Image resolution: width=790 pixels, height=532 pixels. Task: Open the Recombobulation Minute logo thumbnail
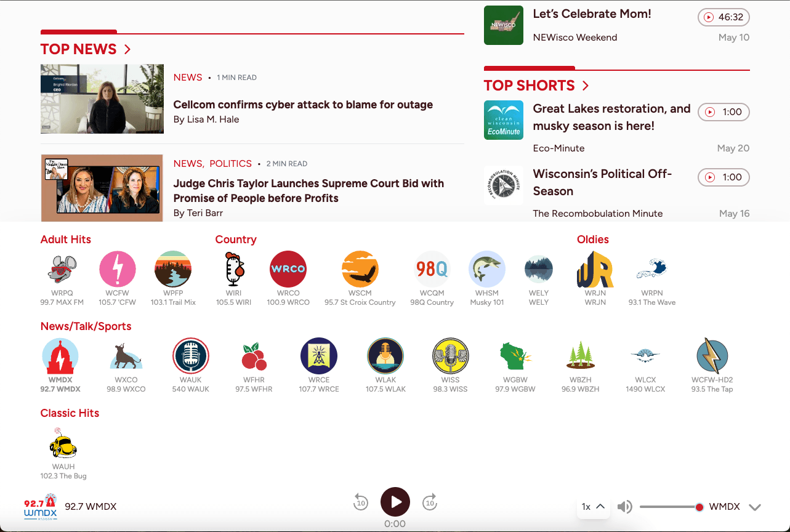coord(504,185)
